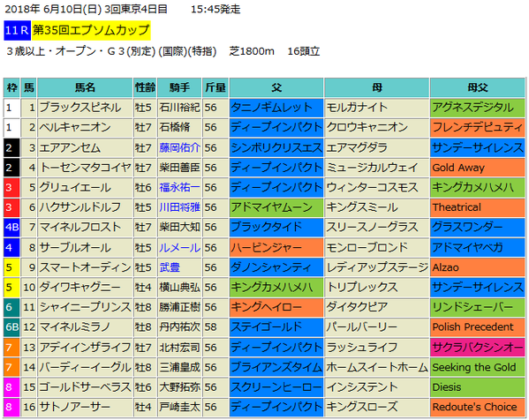
Task: Click the jockey link 藤岡佑介
Action: [179, 147]
